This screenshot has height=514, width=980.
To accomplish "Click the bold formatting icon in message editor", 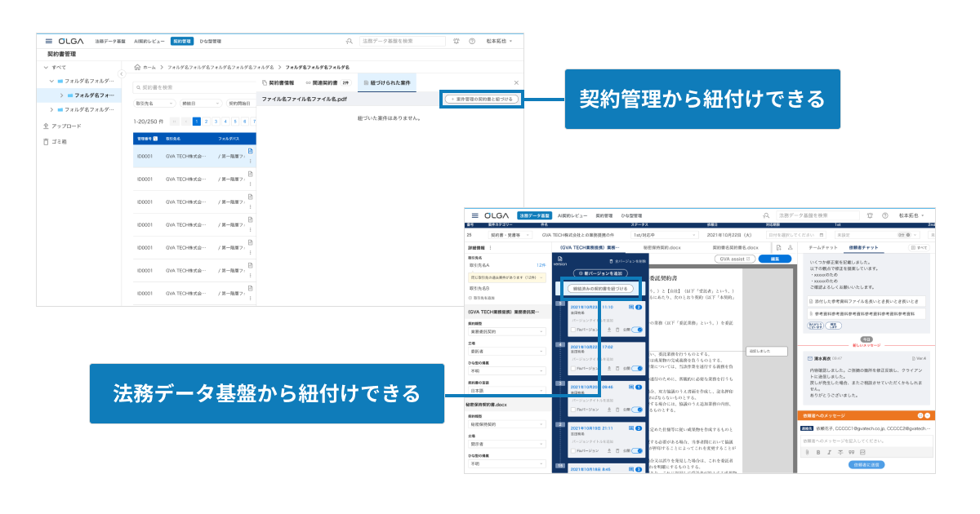I will pos(817,451).
